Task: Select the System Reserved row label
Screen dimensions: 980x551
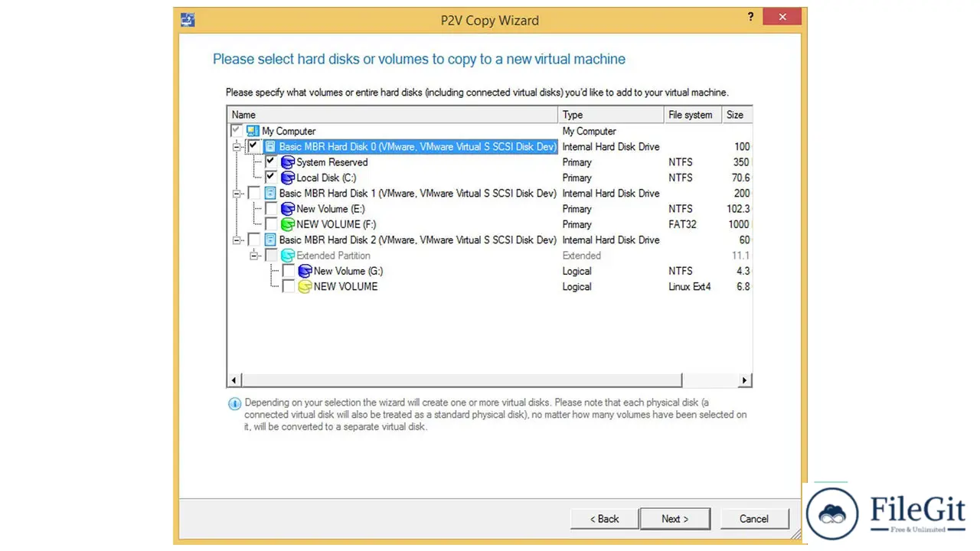Action: click(332, 162)
